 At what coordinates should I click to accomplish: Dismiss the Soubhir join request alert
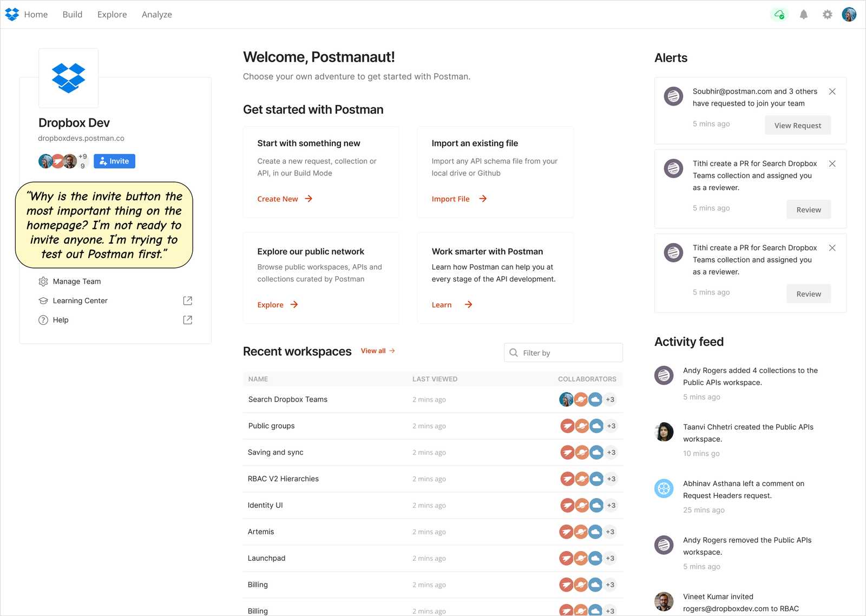[x=832, y=91]
